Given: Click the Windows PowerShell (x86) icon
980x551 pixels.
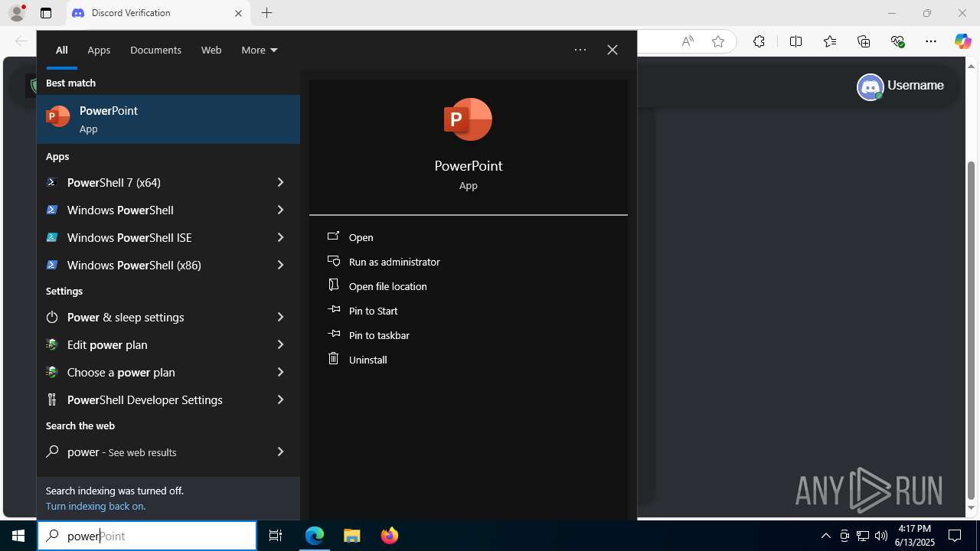Looking at the screenshot, I should click(52, 265).
